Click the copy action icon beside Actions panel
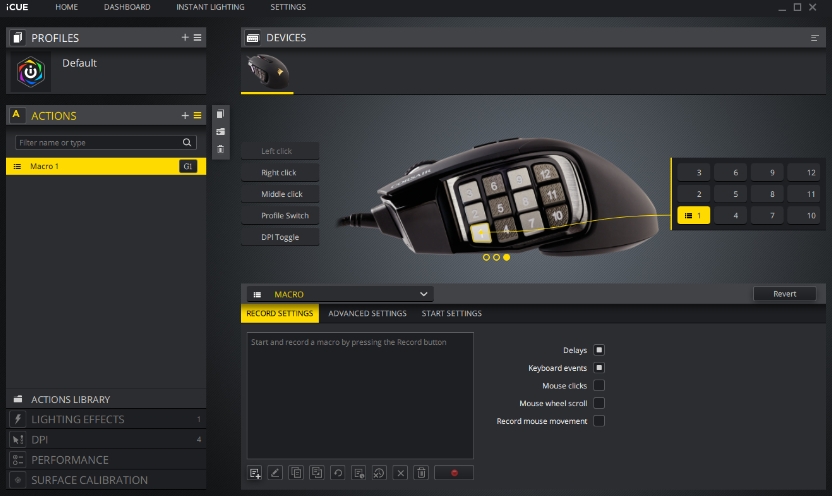 220,114
